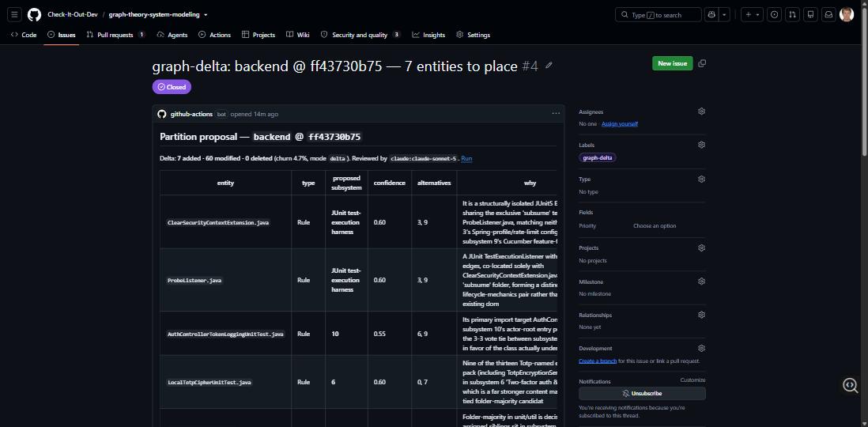The width and height of the screenshot is (868, 427).
Task: Click the floating zoom magnifier icon
Action: click(x=851, y=385)
